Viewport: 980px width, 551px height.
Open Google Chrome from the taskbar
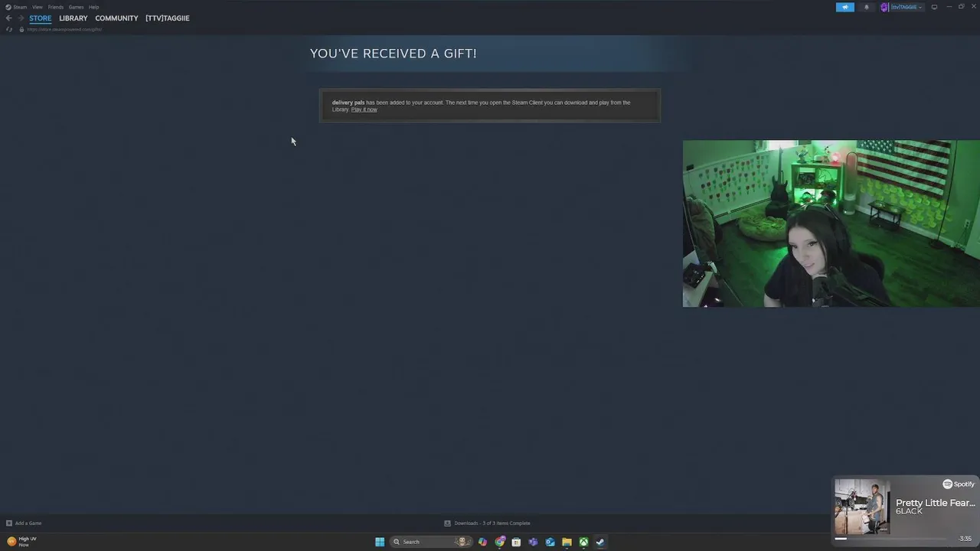499,542
